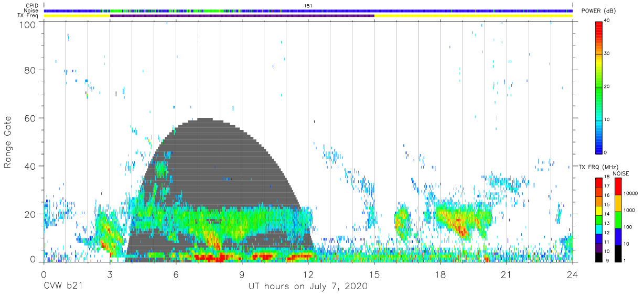Click the x-axis tick label 6
The height and width of the screenshot is (297, 644).
pyautogui.click(x=176, y=274)
